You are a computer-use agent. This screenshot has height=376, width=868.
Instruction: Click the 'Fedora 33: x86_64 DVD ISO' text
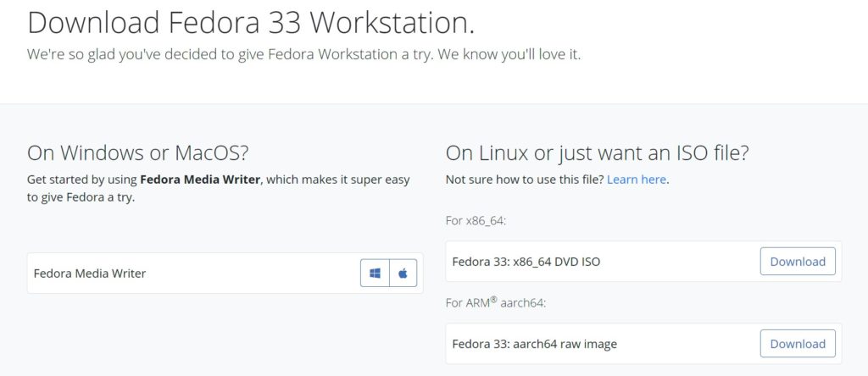pyautogui.click(x=526, y=262)
